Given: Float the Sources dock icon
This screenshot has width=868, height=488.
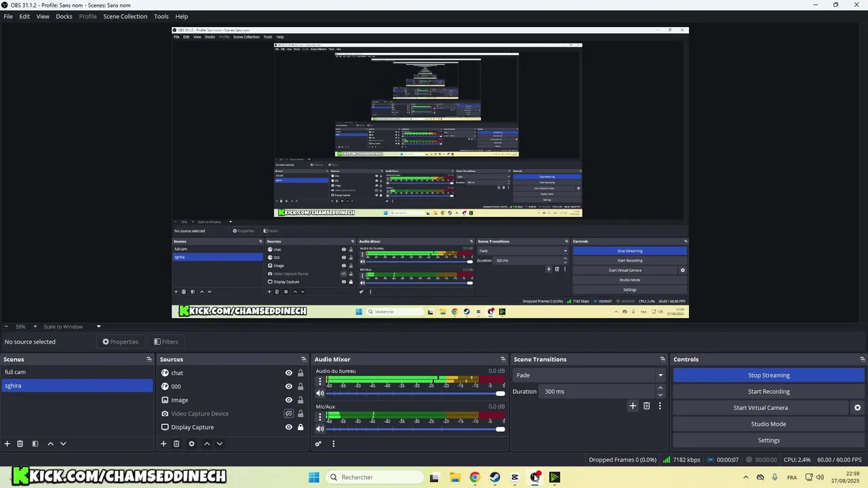Looking at the screenshot, I should tap(304, 359).
